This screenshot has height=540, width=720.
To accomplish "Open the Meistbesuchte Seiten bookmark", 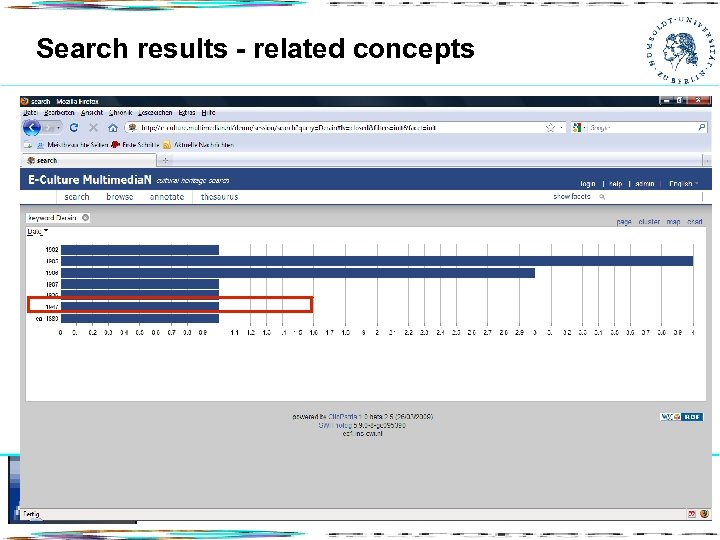I will pyautogui.click(x=73, y=145).
